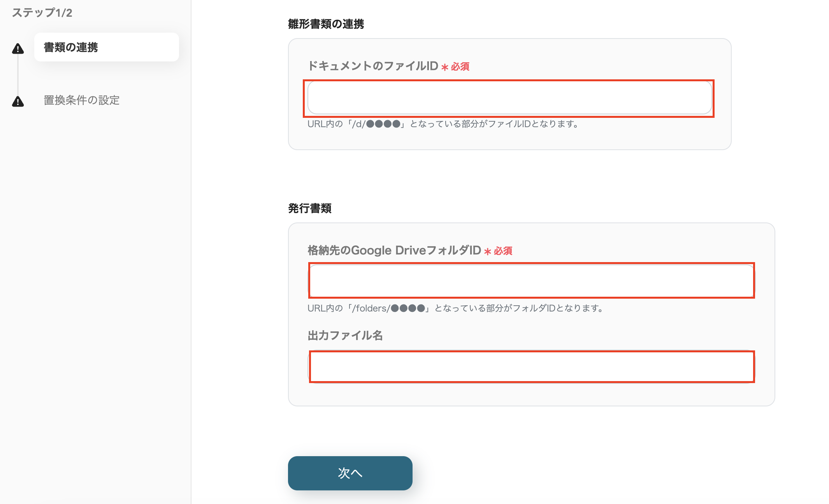Click the asterisk mark on 格納先のGoogle DriveフォルダID label
Viewport: 829px width, 504px height.
click(487, 250)
